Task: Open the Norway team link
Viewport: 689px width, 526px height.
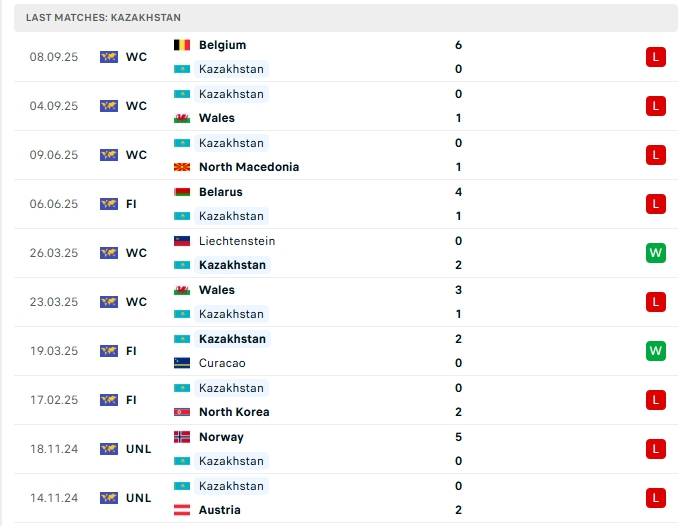Action: (221, 437)
